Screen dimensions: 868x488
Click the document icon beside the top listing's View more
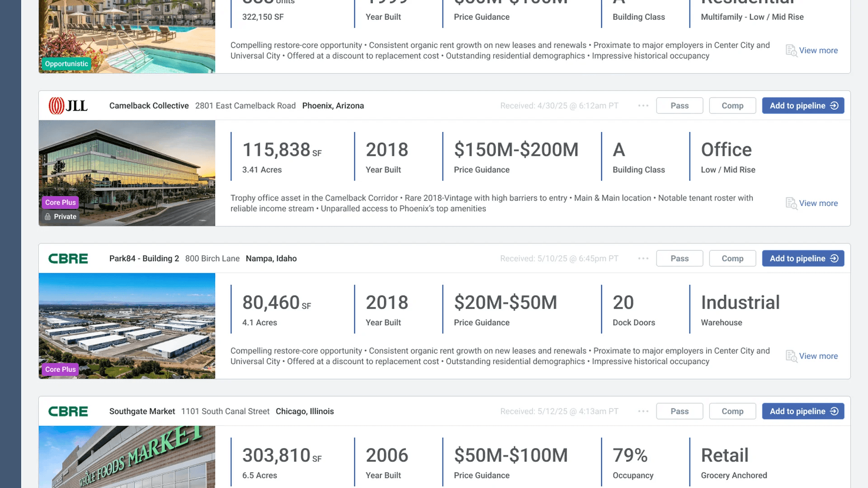point(791,51)
